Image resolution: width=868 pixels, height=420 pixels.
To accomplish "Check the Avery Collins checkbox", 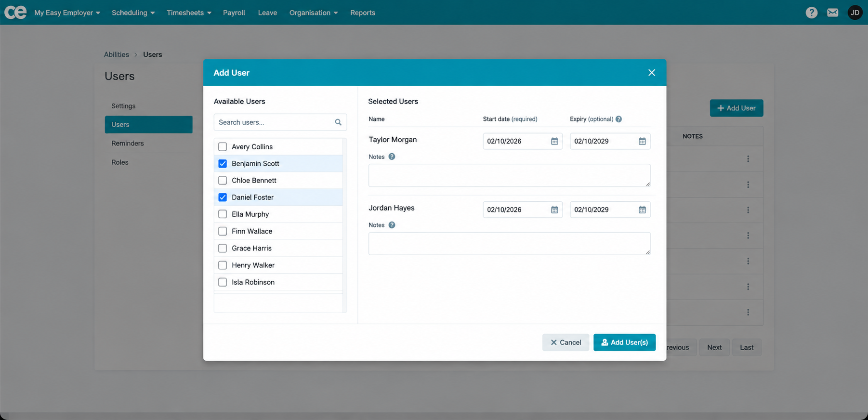I will pos(223,146).
